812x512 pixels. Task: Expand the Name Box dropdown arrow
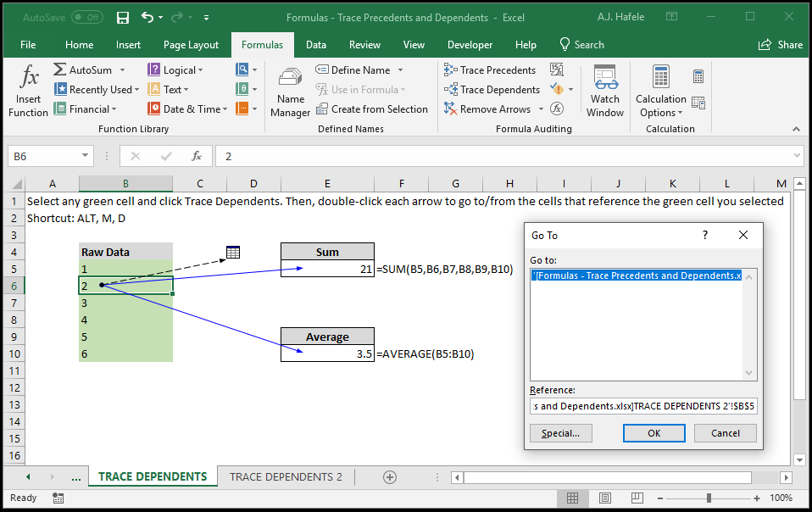(85, 156)
